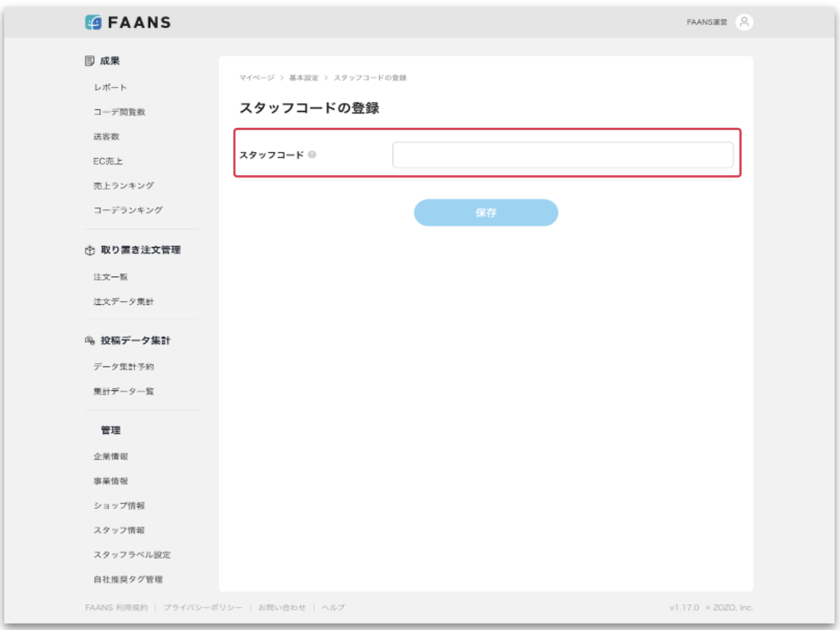Click the ヘルプ footer link
The height and width of the screenshot is (630, 840).
333,608
